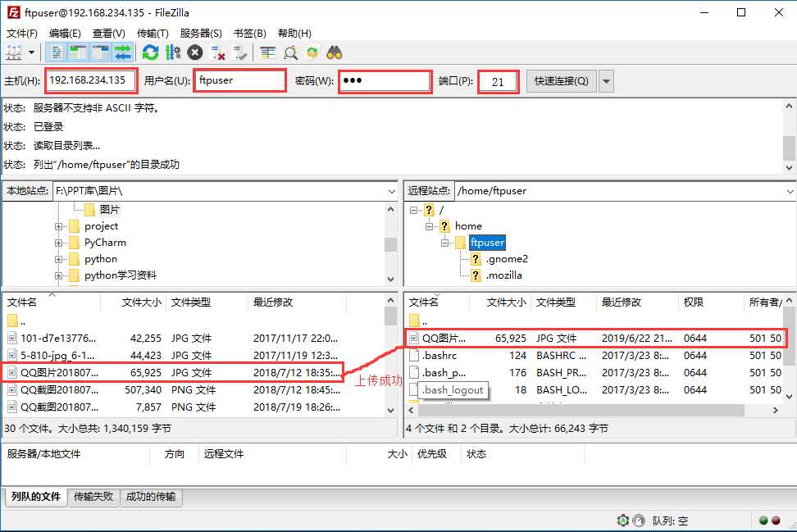Viewport: 797px width, 532px height.
Task: Open the quick connect history dropdown
Action: tap(606, 81)
